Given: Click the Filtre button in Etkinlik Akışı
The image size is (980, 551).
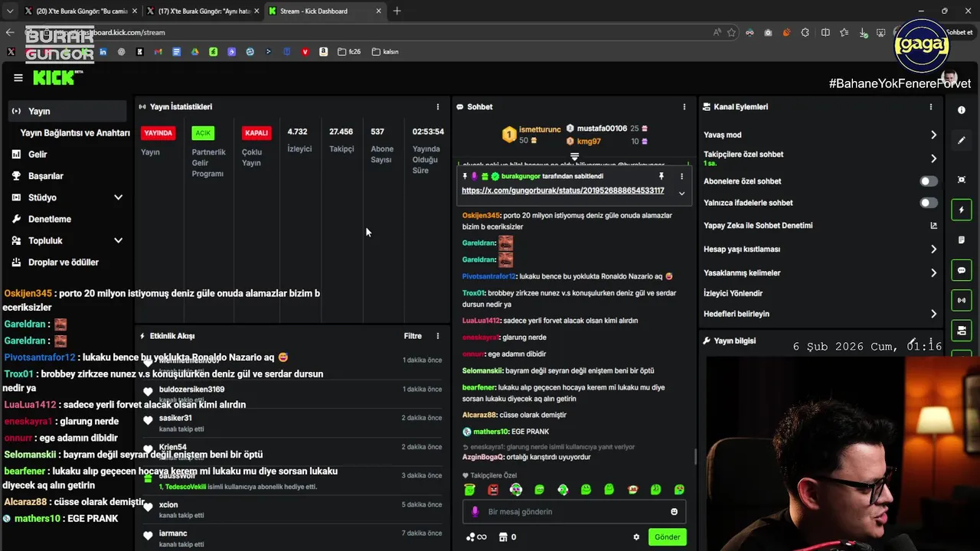Looking at the screenshot, I should click(x=413, y=336).
